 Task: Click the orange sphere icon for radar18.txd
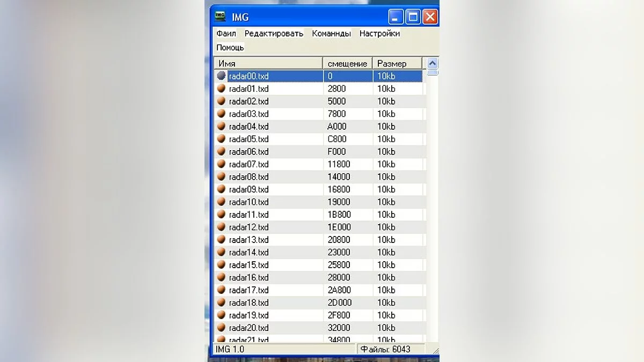pyautogui.click(x=221, y=302)
